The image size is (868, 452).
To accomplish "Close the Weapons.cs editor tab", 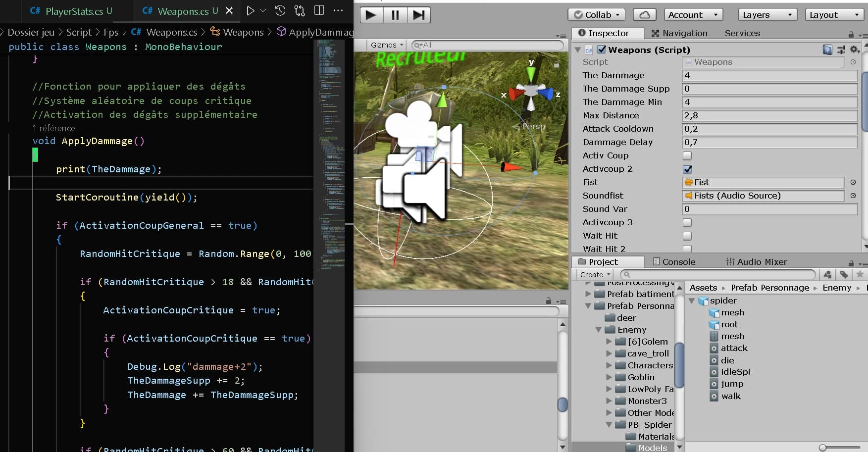I will point(229,10).
